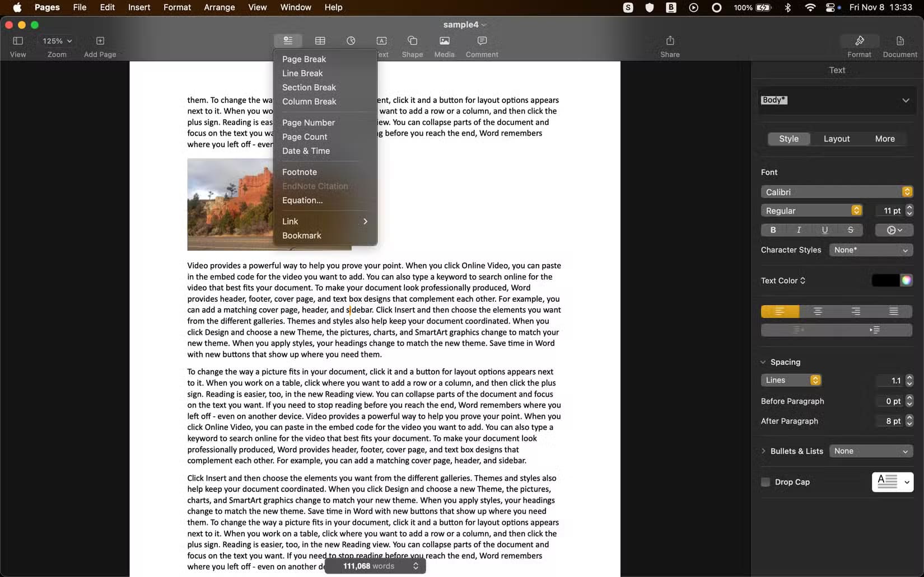Add a Comment from the toolbar

pos(482,40)
